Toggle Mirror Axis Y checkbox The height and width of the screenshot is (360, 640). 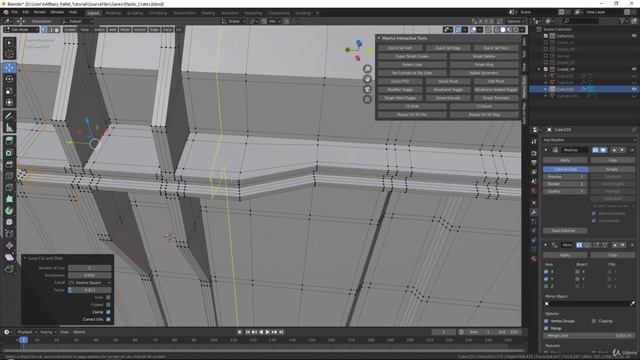coord(546,279)
